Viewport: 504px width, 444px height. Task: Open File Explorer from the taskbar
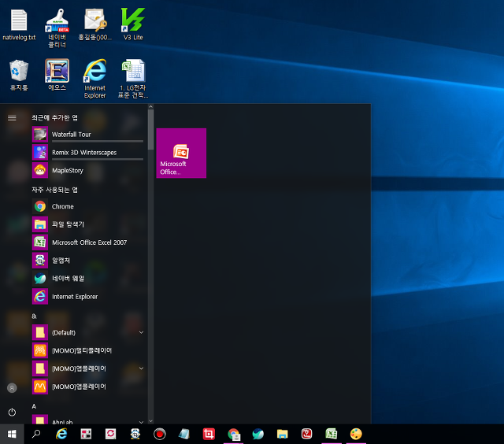[282, 434]
